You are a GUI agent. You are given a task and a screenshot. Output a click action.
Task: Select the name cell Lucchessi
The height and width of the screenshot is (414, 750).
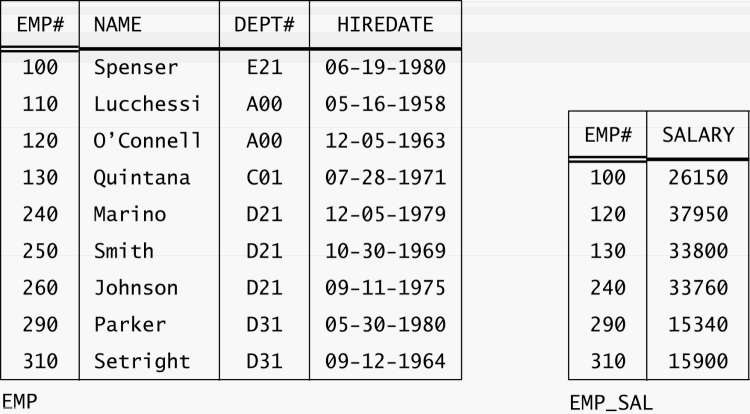(147, 104)
